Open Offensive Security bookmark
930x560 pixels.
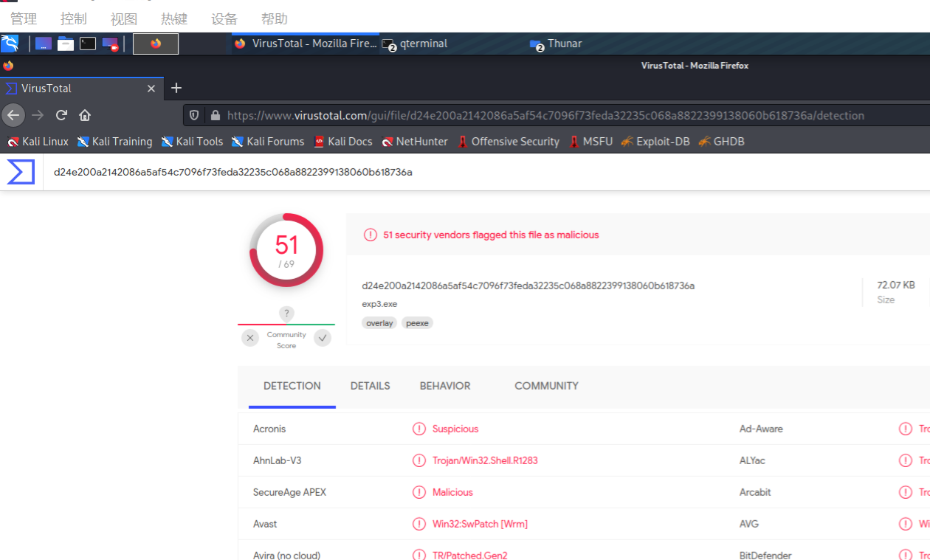click(508, 142)
